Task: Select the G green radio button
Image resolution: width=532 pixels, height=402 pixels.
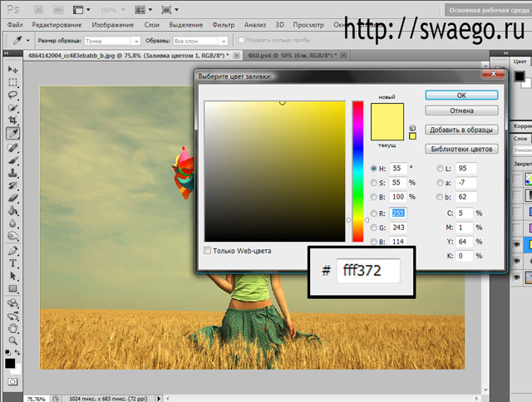Action: [373, 228]
